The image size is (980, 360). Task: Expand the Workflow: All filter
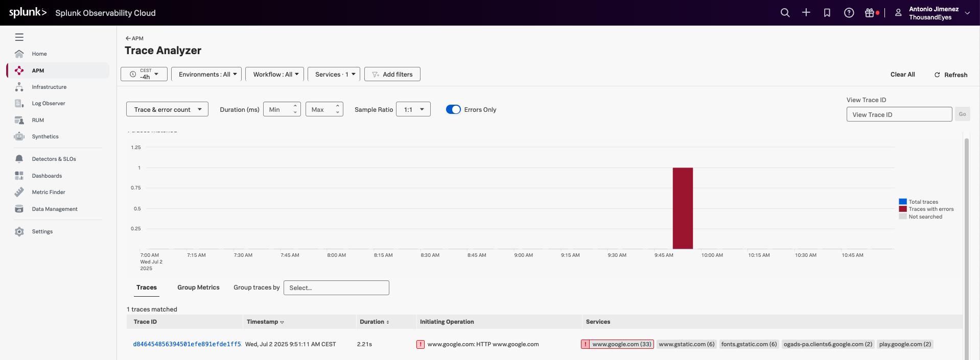click(275, 74)
